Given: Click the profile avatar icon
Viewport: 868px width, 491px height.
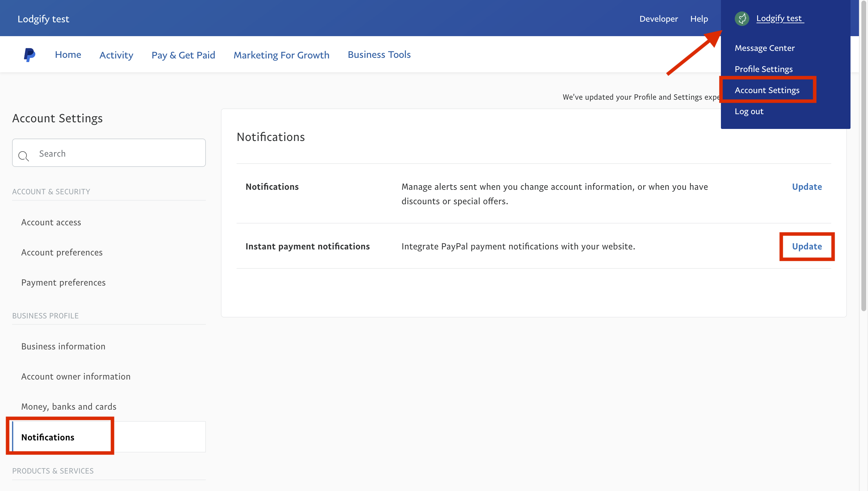Looking at the screenshot, I should [x=741, y=19].
